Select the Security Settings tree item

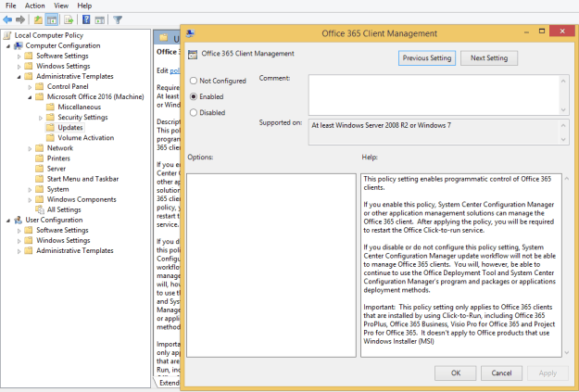(82, 117)
